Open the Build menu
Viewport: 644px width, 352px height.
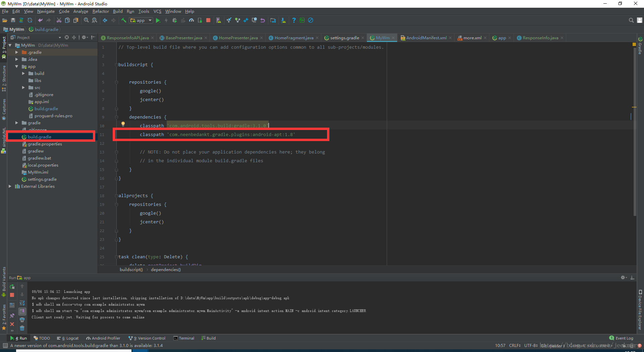118,11
